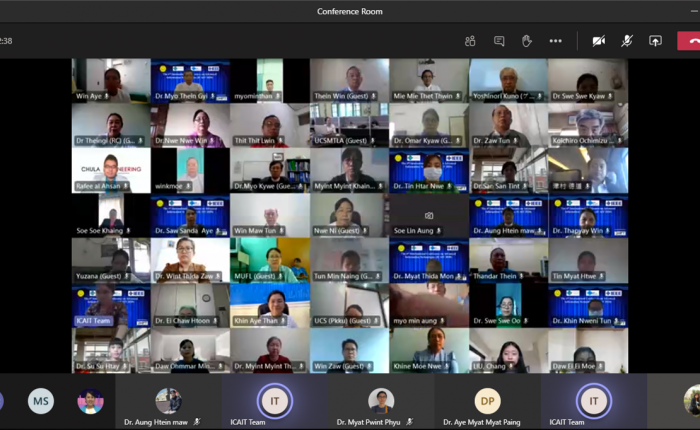Select the Win Aye video tile
The height and width of the screenshot is (430, 700).
[x=110, y=80]
